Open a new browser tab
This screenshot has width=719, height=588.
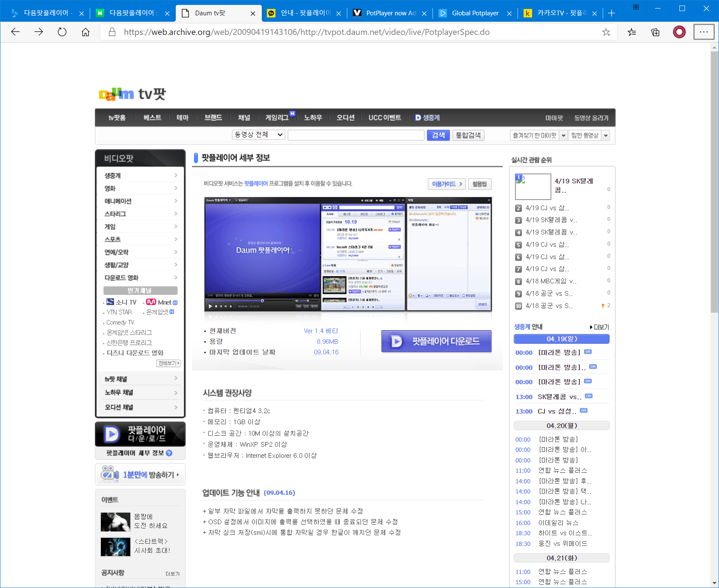point(612,13)
